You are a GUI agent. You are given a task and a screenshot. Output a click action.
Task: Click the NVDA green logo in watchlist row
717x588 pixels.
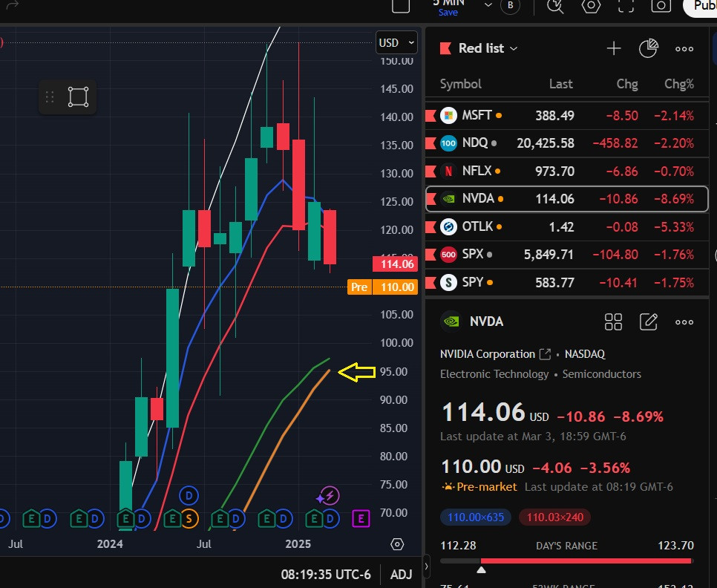(x=448, y=199)
